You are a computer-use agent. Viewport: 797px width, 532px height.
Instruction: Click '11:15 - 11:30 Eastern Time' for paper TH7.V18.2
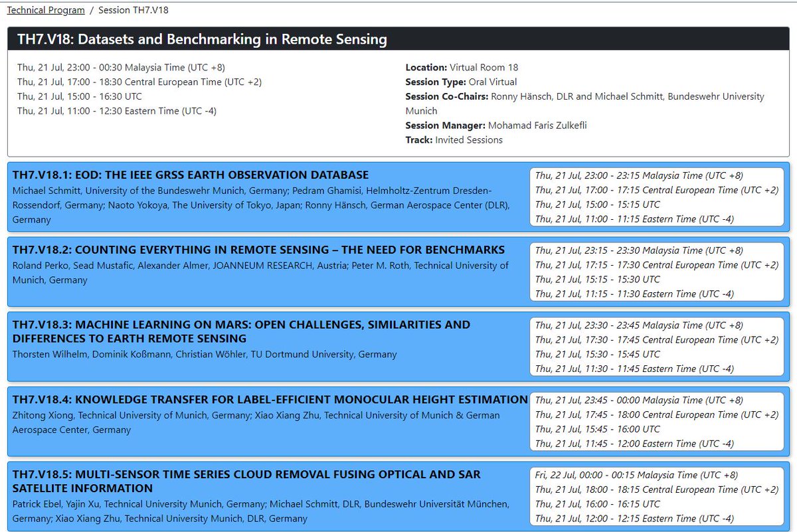(634, 294)
